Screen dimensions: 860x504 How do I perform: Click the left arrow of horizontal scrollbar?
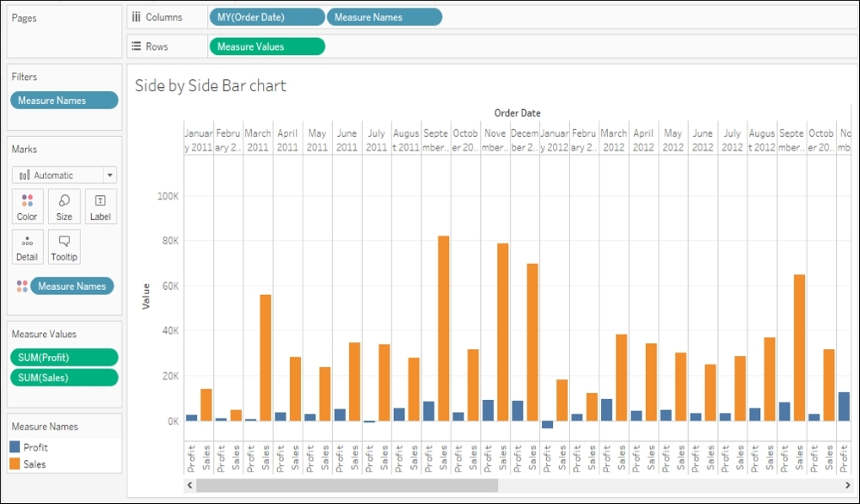(190, 485)
